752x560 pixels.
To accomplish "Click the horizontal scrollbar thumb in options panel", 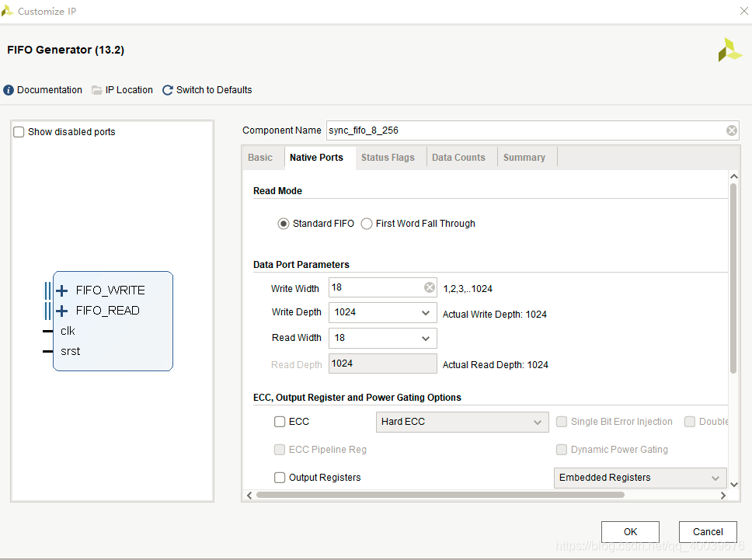I will click(x=440, y=495).
